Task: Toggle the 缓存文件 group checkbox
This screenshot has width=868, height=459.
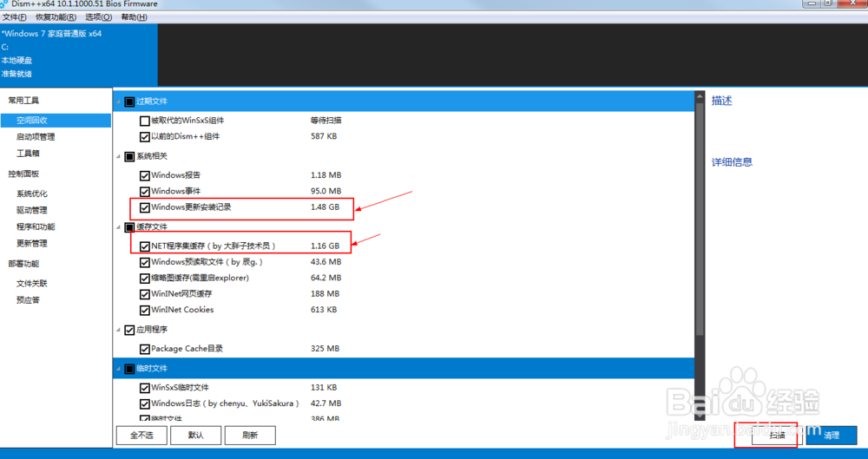Action: 129,227
